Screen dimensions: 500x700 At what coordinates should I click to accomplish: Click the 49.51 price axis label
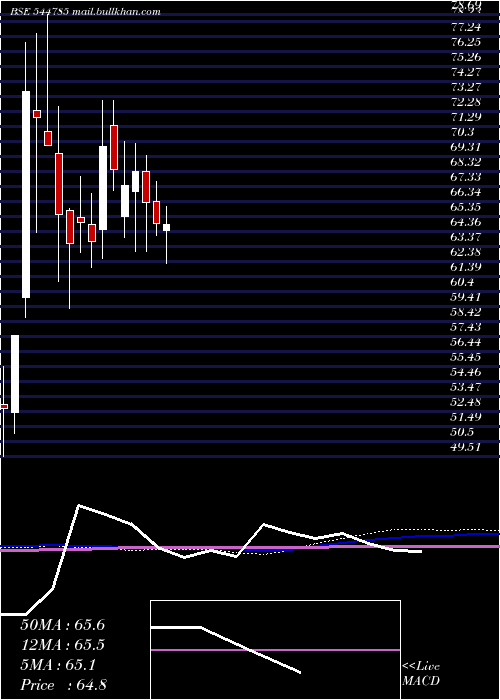coord(466,447)
